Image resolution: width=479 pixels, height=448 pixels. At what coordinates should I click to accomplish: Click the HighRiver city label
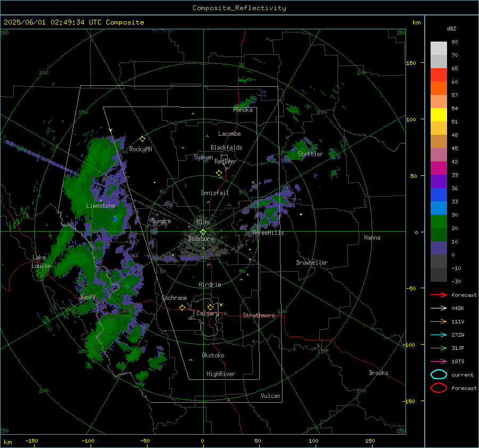[x=221, y=374]
